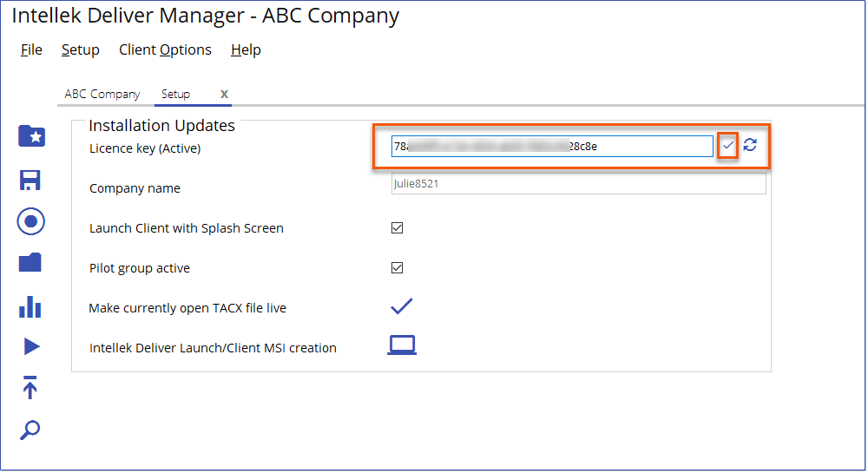This screenshot has height=473, width=868.
Task: Click the Installation Updates heading
Action: point(161,126)
